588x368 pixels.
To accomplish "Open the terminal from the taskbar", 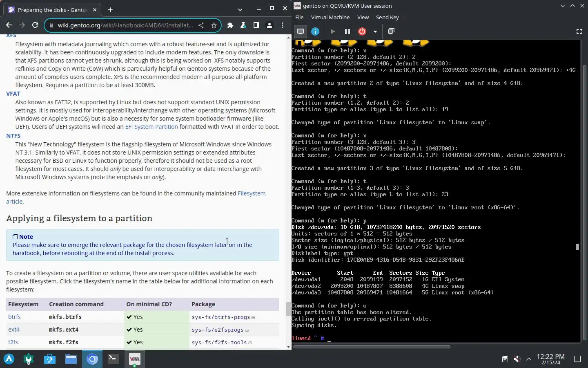I will click(113, 359).
